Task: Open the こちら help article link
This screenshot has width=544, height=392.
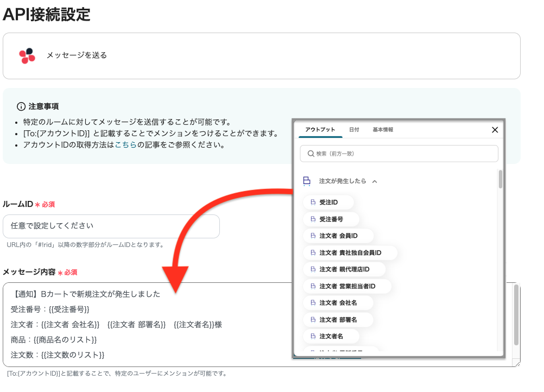Action: 125,145
